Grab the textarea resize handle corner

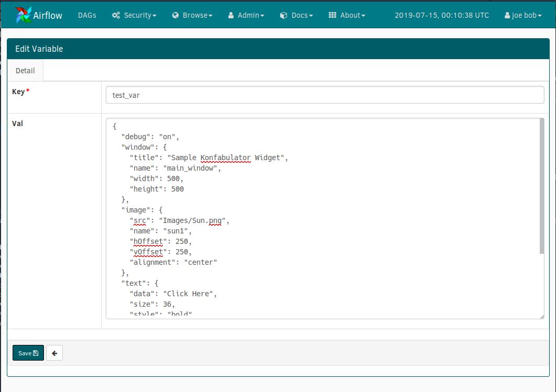(x=542, y=317)
